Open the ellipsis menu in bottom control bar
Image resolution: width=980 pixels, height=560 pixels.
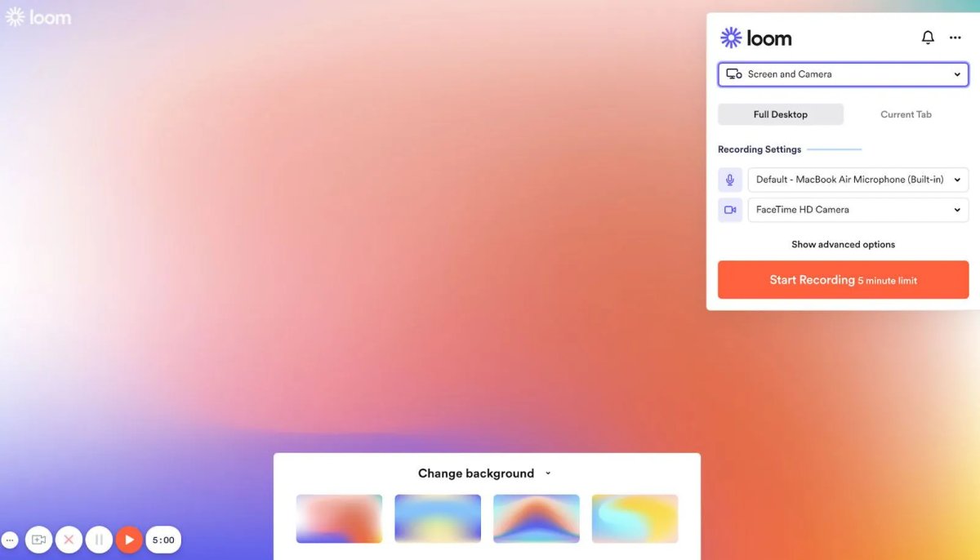click(x=10, y=540)
